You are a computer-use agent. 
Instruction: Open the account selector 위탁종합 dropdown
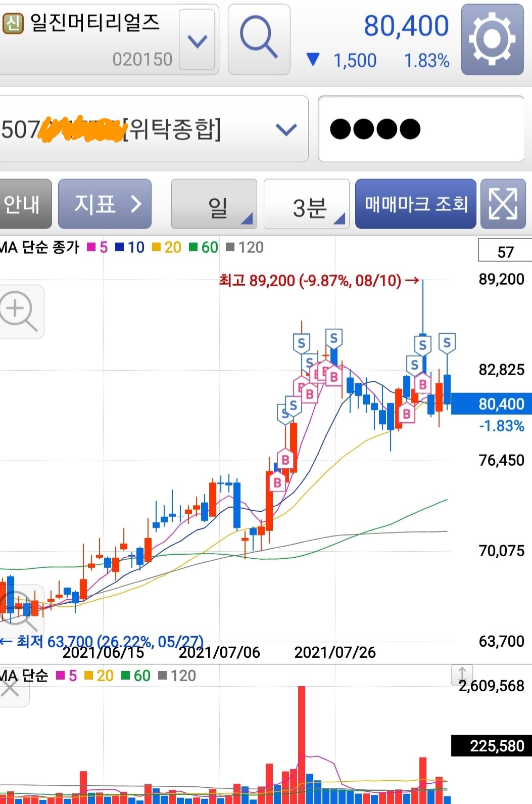click(x=286, y=129)
